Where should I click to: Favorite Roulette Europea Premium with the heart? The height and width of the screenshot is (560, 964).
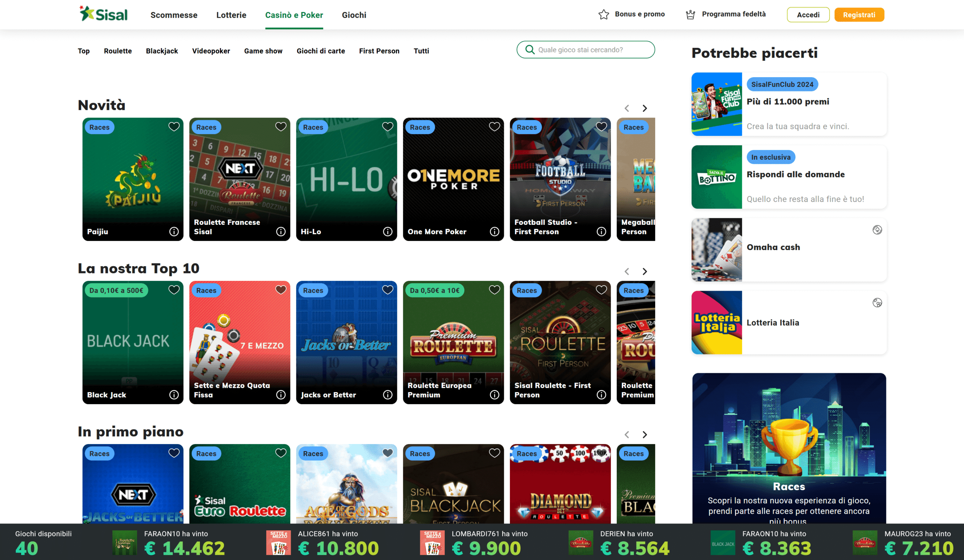(495, 290)
